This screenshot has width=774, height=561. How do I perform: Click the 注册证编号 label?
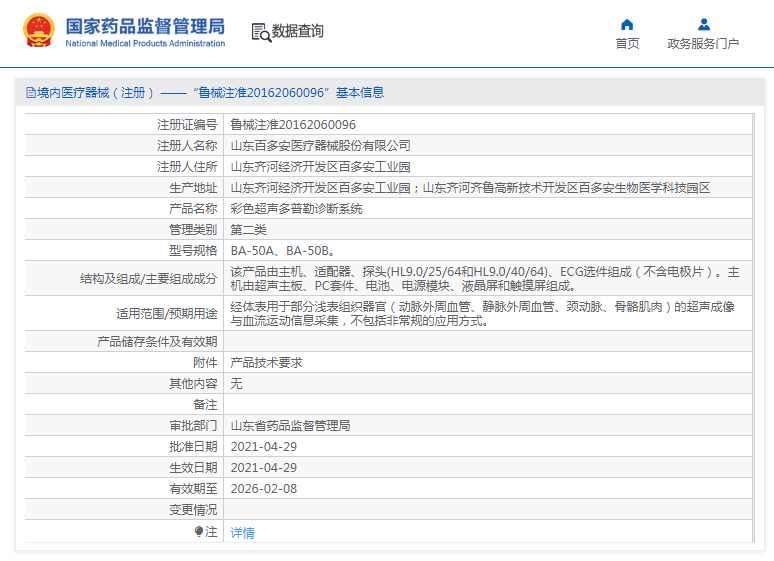(187, 125)
